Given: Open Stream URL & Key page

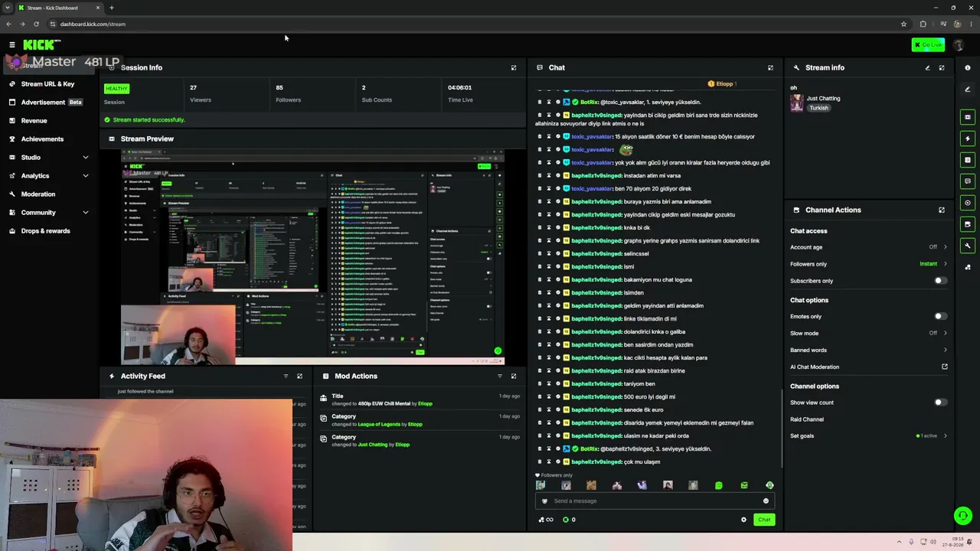Looking at the screenshot, I should pos(49,84).
